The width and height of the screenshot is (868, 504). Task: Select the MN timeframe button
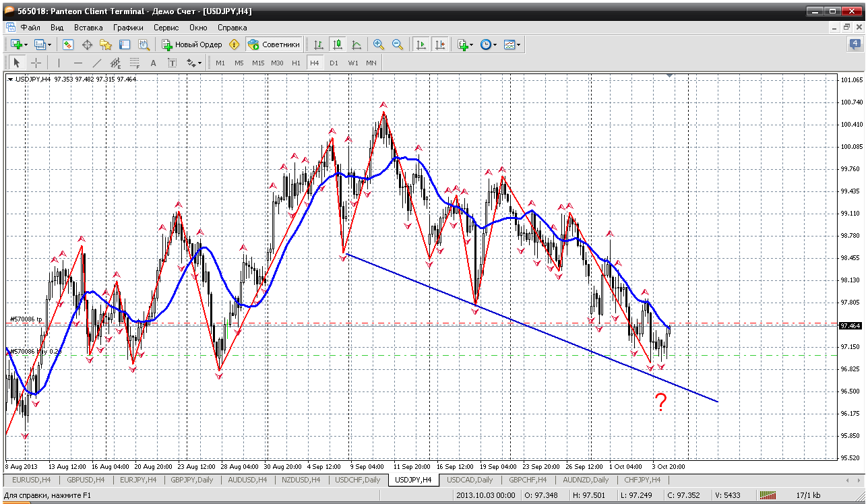point(371,63)
